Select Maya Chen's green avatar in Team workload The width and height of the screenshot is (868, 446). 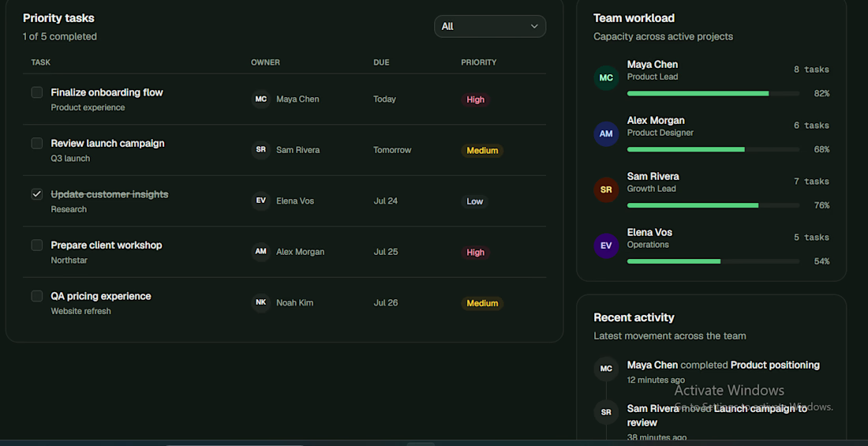point(606,78)
